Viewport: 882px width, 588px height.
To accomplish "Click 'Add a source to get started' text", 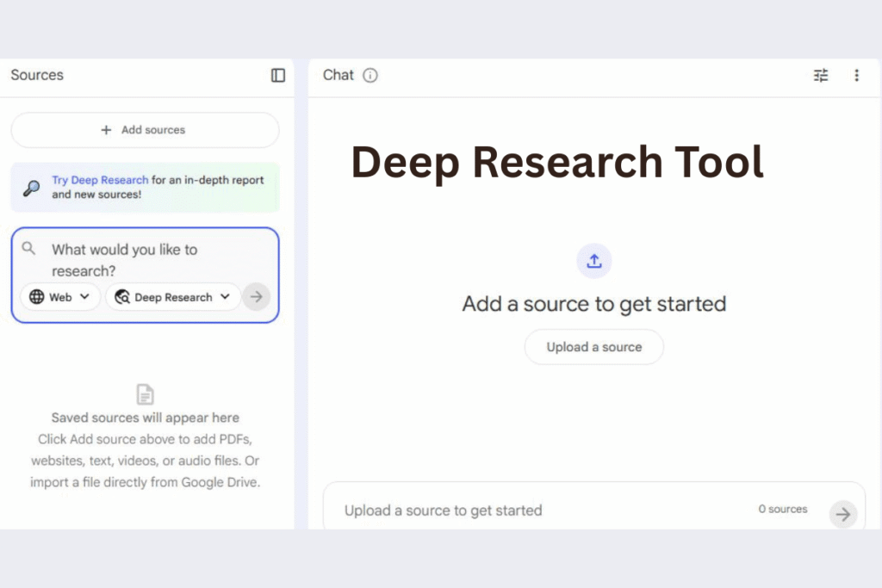I will click(594, 304).
